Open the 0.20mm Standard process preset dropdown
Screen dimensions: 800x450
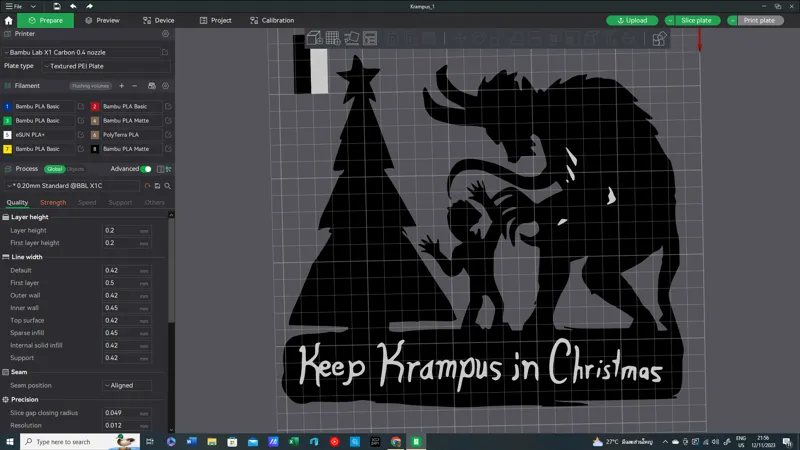coord(72,186)
